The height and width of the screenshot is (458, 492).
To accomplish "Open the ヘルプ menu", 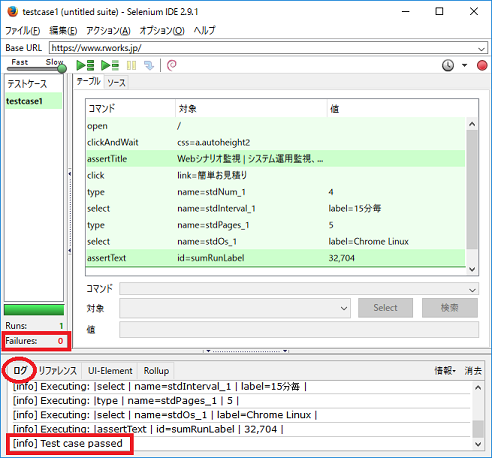I will pyautogui.click(x=204, y=31).
